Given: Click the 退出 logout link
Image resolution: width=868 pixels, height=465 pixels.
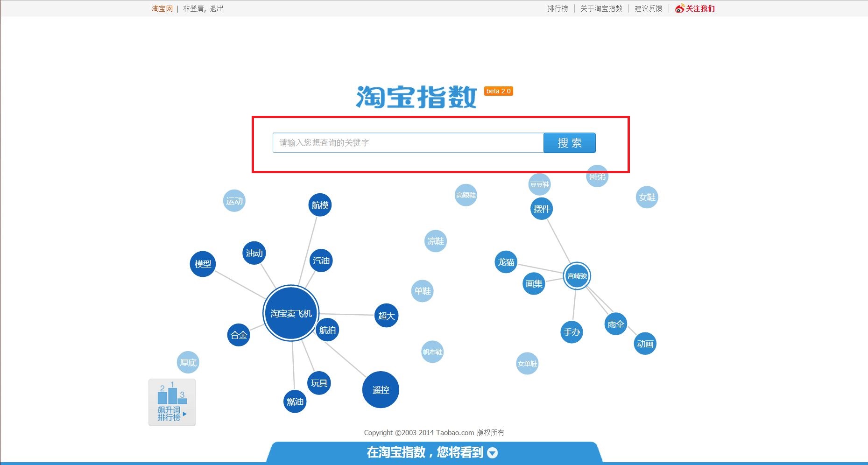Looking at the screenshot, I should [218, 8].
